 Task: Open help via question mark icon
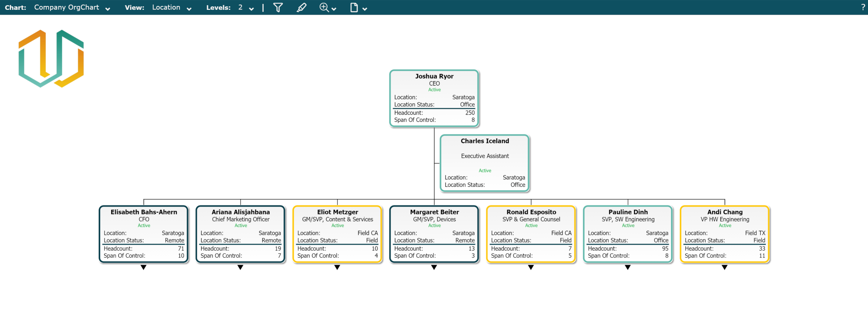(x=863, y=7)
